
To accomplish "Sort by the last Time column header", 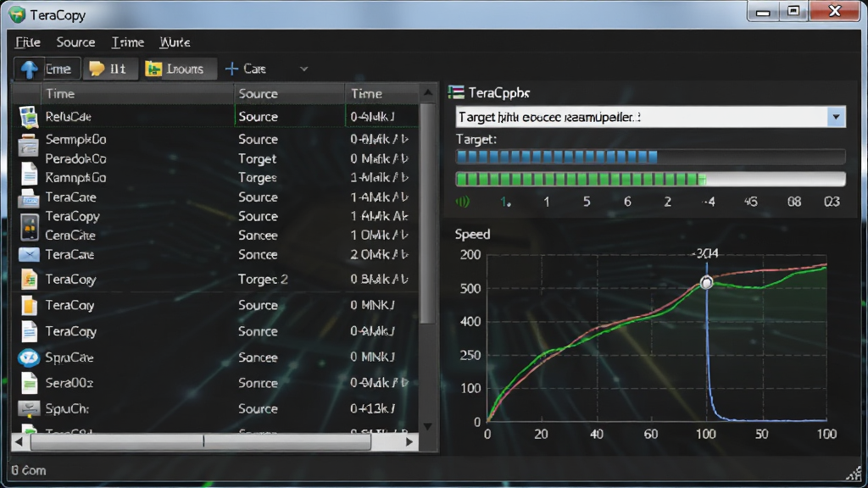I will [x=382, y=93].
